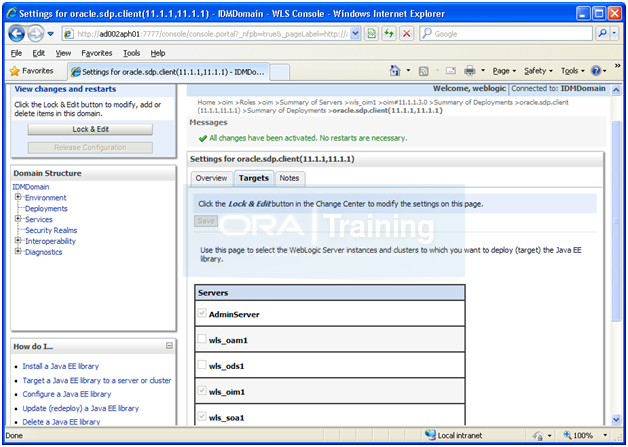
Task: Open the recent pages dropdown arrow
Action: click(x=50, y=34)
